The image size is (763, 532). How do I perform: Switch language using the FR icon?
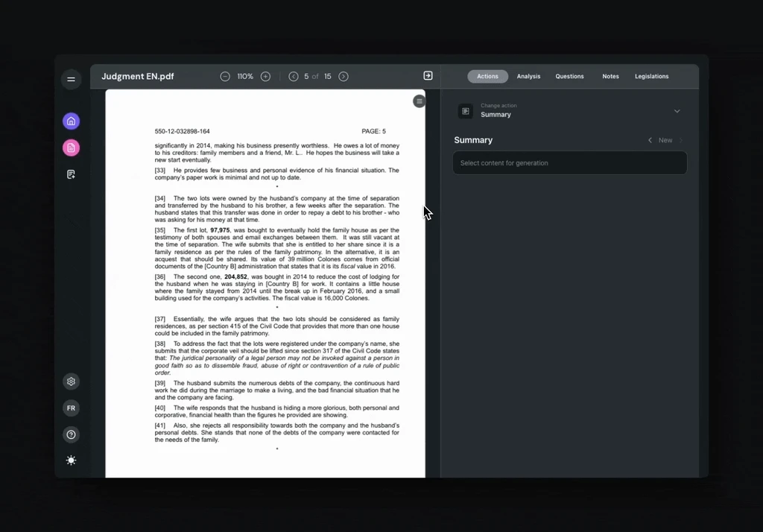tap(71, 408)
